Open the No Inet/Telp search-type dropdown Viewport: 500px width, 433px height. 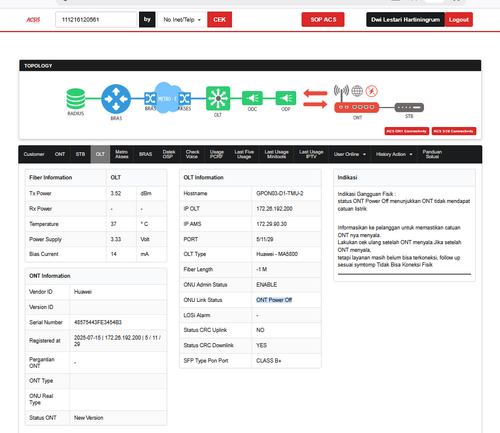click(x=182, y=20)
